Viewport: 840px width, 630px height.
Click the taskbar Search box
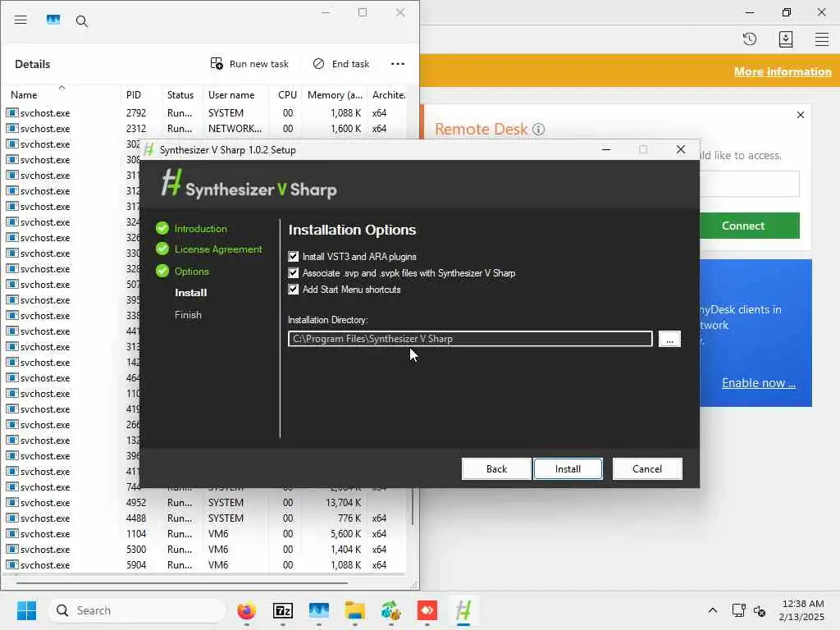coord(137,610)
